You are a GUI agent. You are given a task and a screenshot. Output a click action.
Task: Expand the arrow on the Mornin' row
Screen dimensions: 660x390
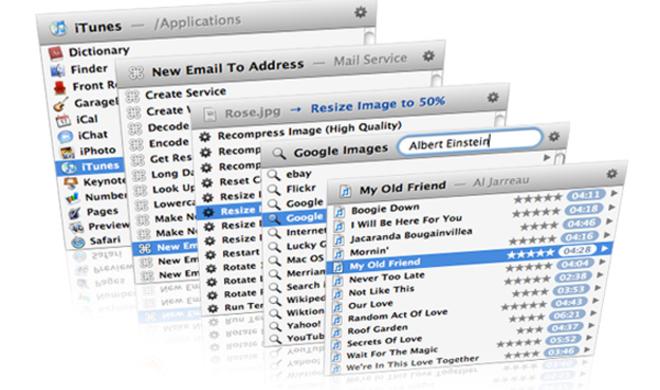[x=607, y=235]
